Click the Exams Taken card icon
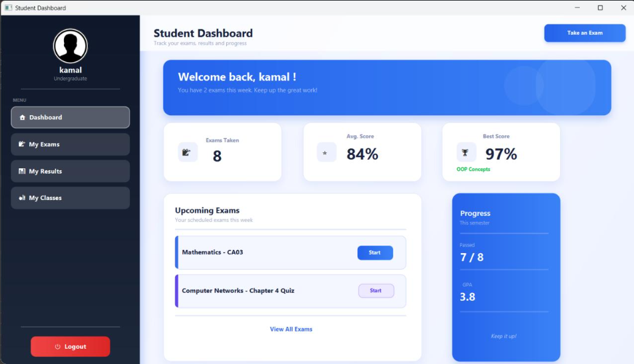The width and height of the screenshot is (634, 364). (188, 152)
